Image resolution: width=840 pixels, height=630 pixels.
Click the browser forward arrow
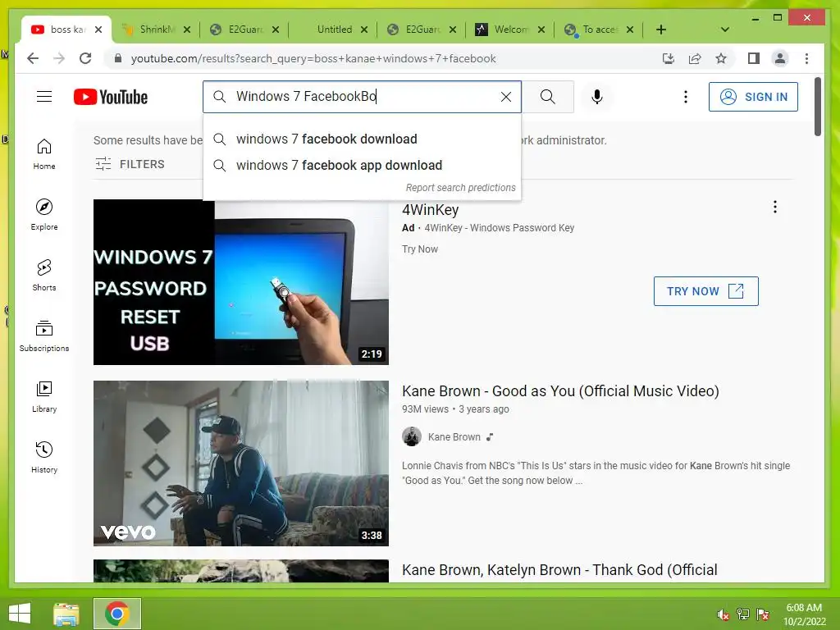click(59, 58)
